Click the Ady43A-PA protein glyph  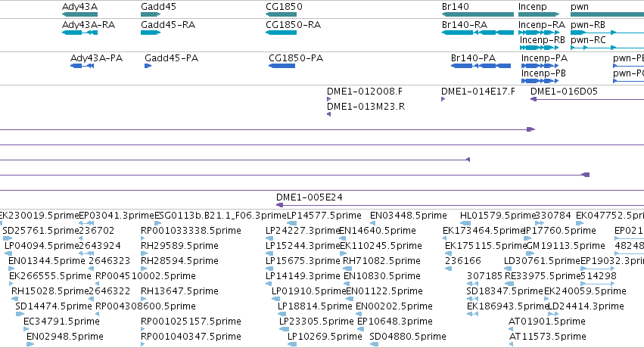pyautogui.click(x=82, y=66)
